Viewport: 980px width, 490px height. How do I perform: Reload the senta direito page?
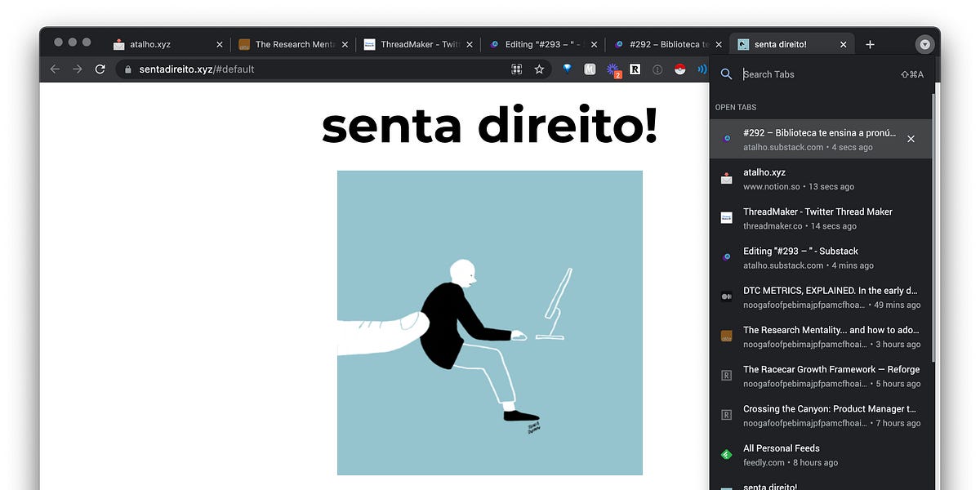pos(100,69)
